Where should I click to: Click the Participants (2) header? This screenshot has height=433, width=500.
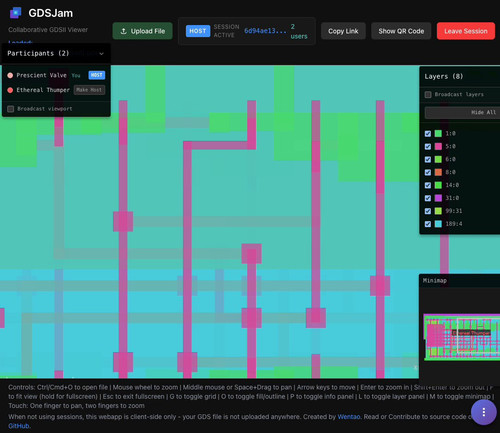(x=38, y=53)
